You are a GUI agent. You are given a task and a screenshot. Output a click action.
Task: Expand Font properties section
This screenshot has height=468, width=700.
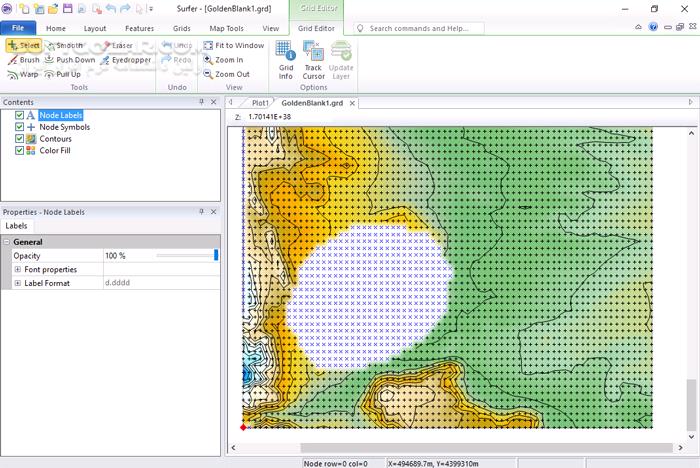click(17, 270)
